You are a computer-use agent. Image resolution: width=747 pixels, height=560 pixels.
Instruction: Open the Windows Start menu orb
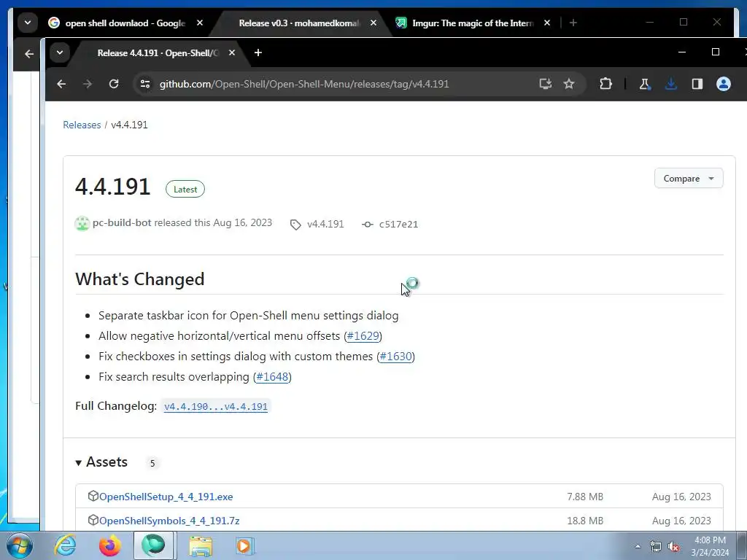[x=19, y=545]
